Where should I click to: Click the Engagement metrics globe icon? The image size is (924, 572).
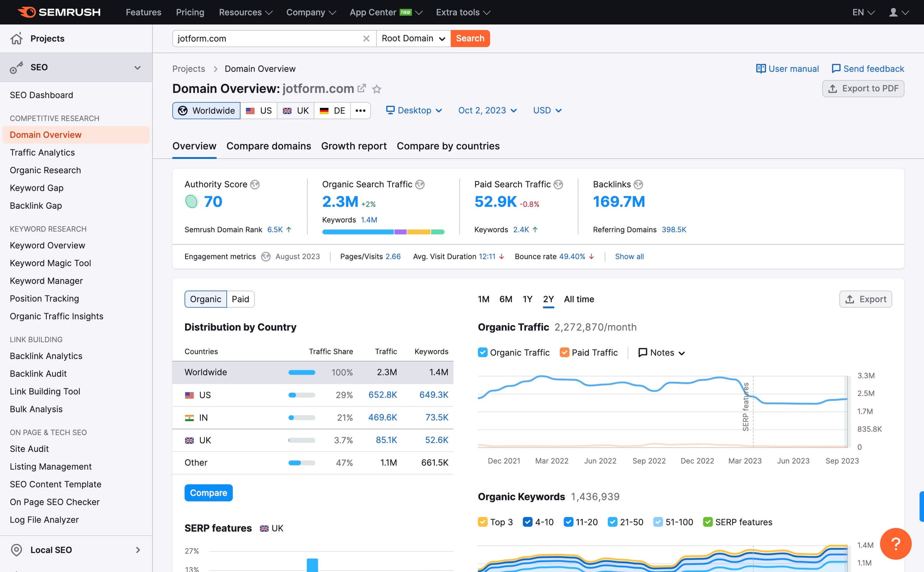[266, 257]
